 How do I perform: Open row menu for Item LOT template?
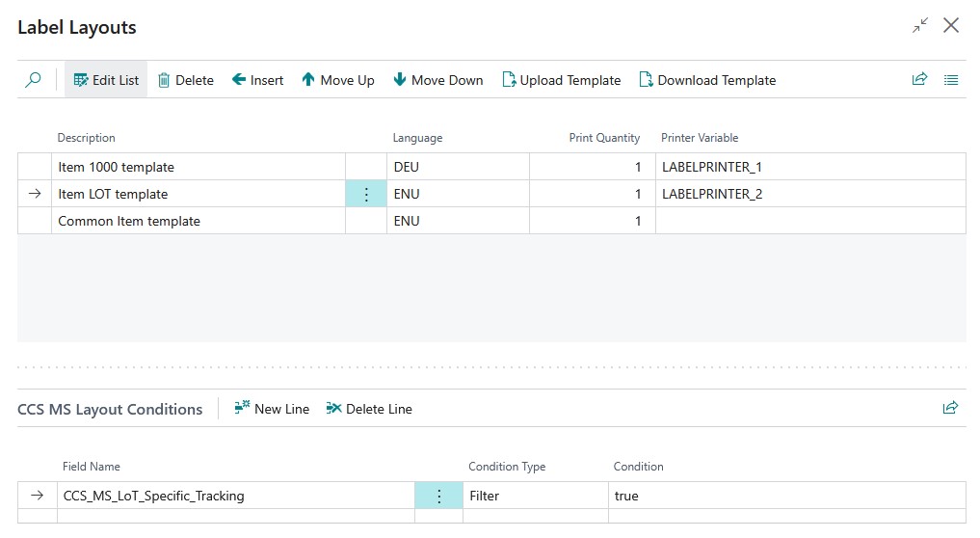coord(366,194)
